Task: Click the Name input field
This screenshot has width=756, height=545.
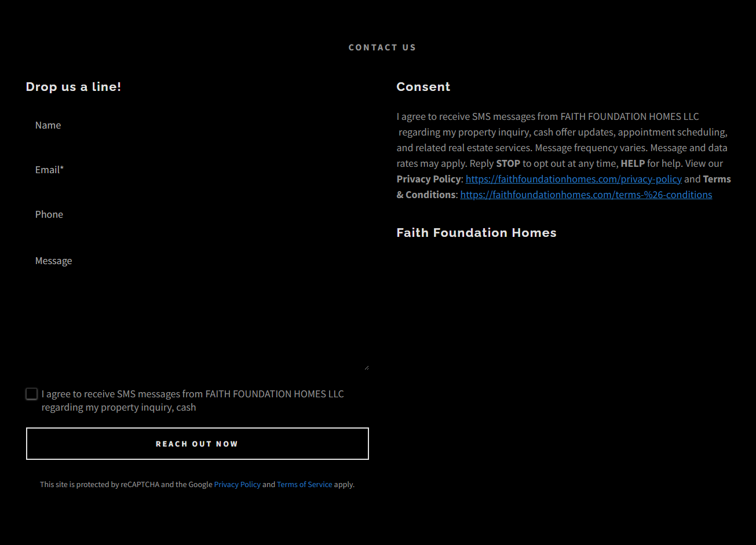Action: click(x=197, y=125)
